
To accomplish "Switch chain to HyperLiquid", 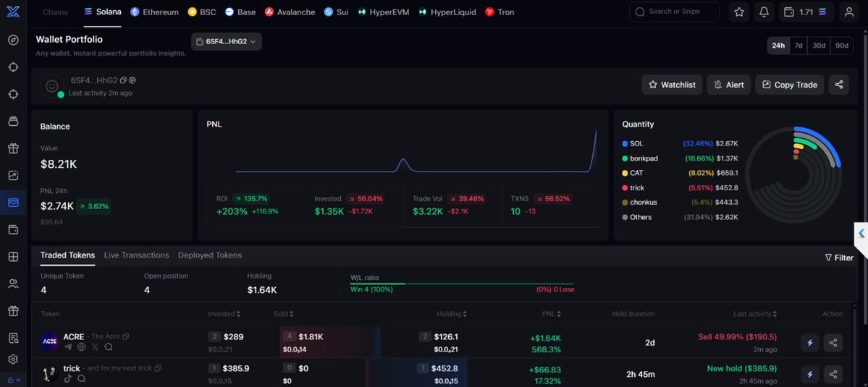I will coord(447,12).
